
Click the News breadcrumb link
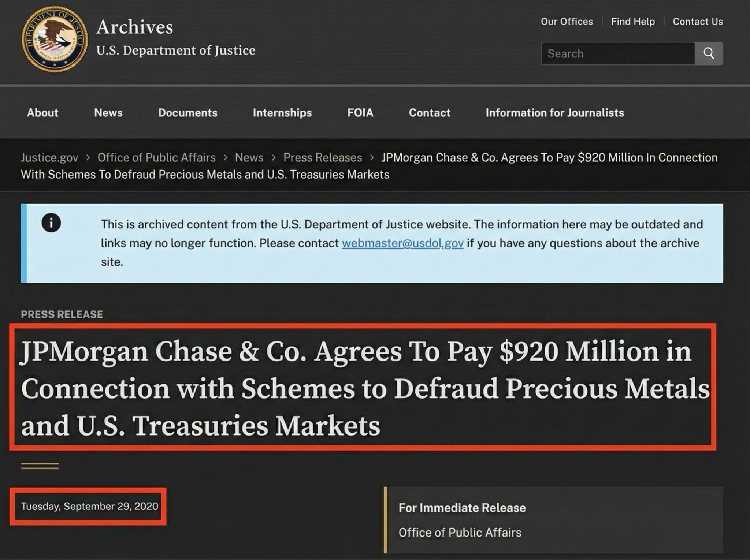coord(249,157)
